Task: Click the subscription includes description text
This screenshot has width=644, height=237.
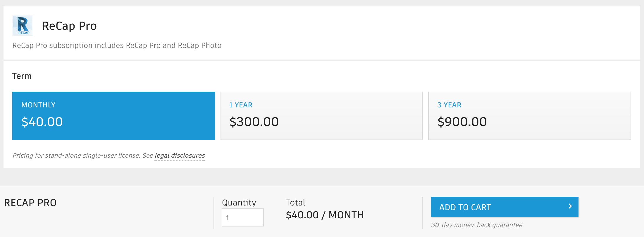Action: click(117, 46)
